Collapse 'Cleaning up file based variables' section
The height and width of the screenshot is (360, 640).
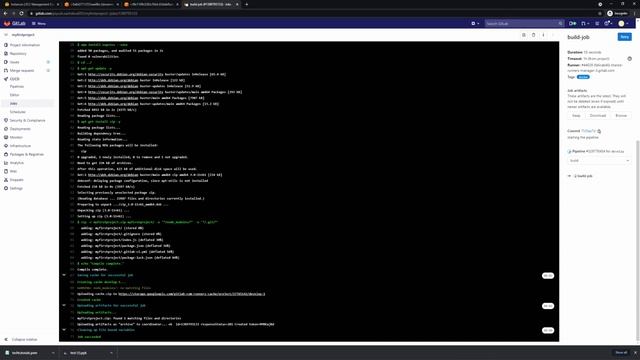click(64, 330)
